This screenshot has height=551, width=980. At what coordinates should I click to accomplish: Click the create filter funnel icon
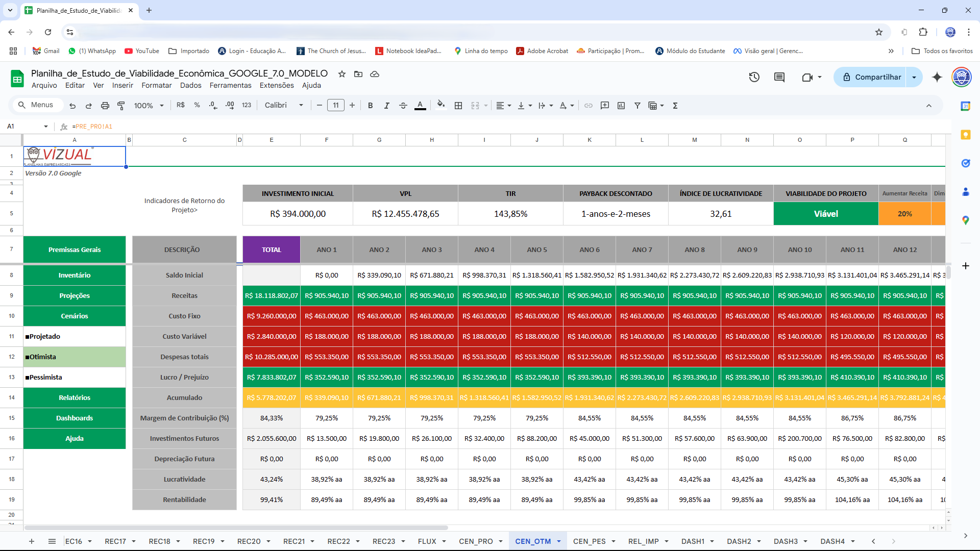pos(638,106)
